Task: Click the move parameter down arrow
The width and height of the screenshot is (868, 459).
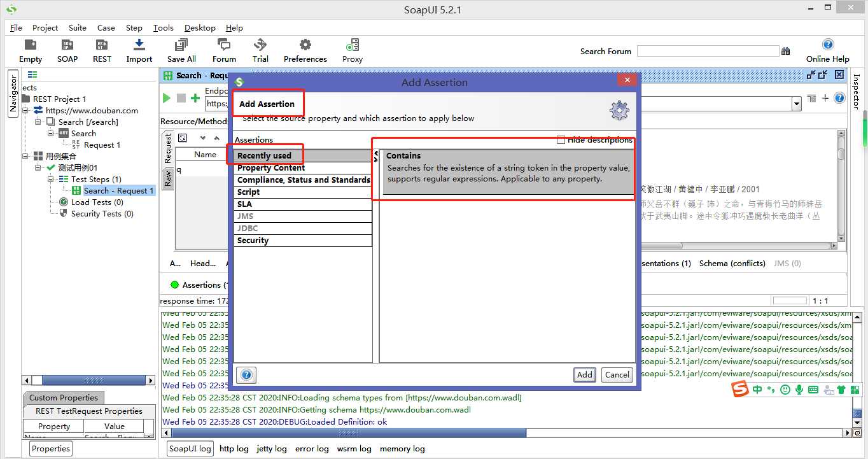Action: 203,138
